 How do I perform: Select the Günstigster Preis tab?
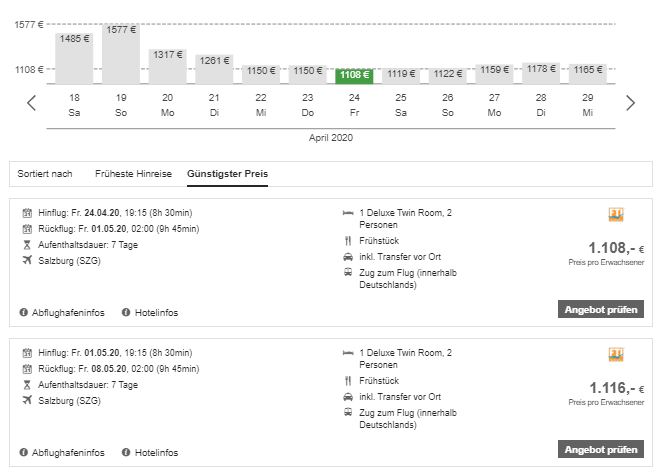coord(227,174)
